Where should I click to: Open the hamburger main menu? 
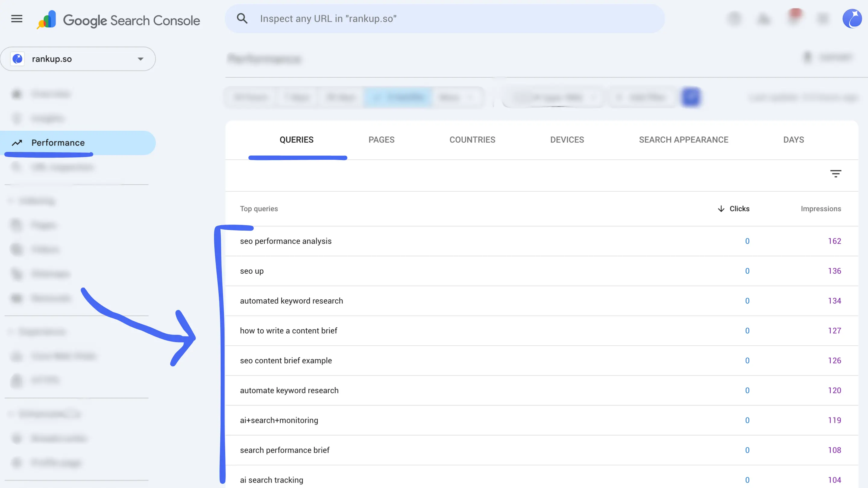[17, 19]
